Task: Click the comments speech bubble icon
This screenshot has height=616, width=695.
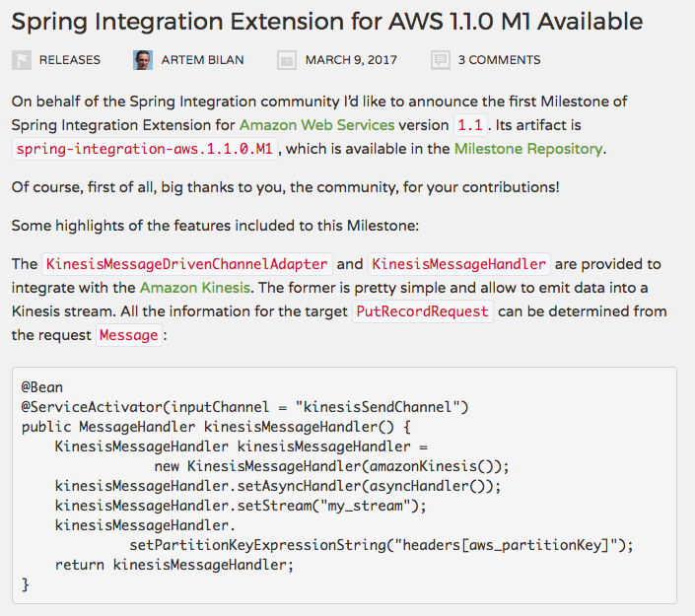Action: point(440,60)
